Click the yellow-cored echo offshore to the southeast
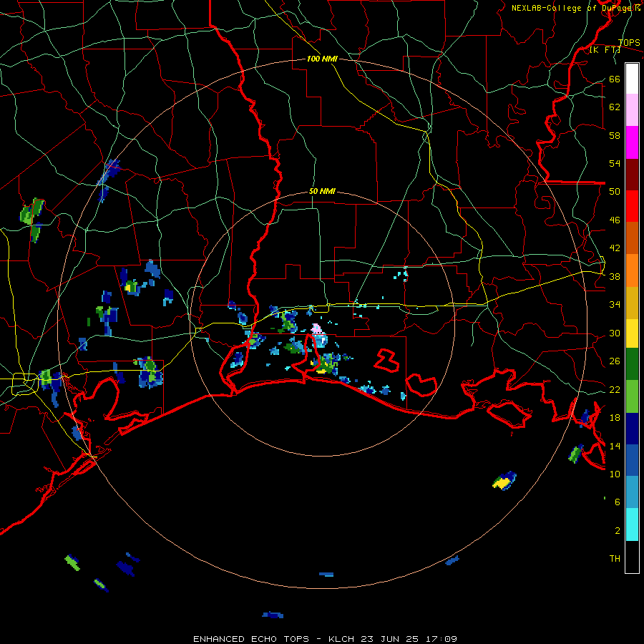Viewport: 644px width, 644px height. click(504, 481)
